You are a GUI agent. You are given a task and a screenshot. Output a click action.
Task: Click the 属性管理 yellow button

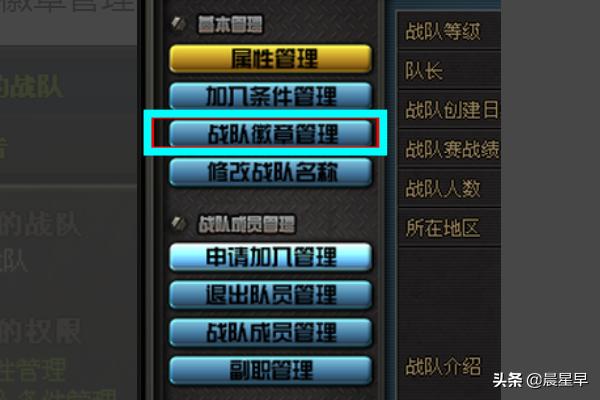pyautogui.click(x=270, y=58)
